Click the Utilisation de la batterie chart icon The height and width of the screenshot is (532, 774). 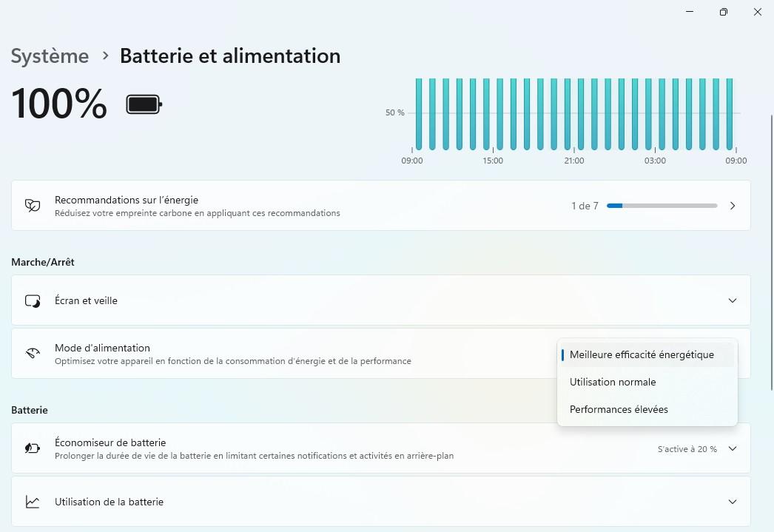pyautogui.click(x=33, y=502)
